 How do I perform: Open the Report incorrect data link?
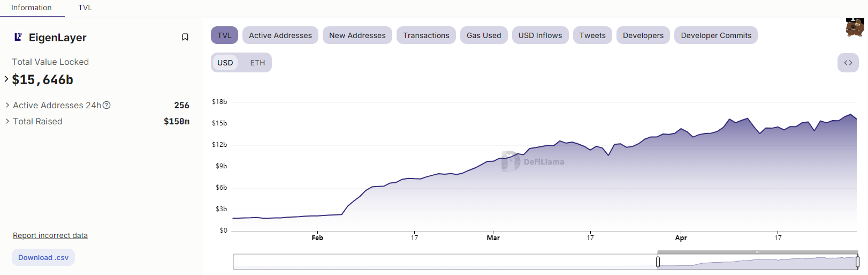point(50,235)
